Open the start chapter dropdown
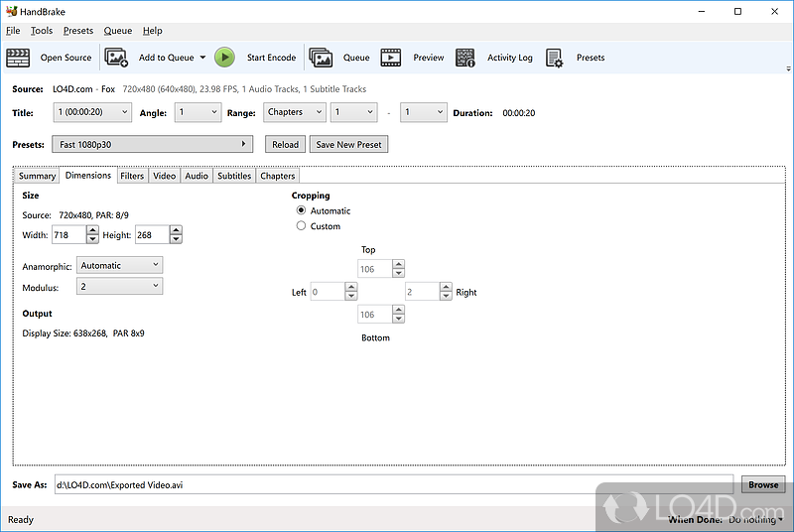Image resolution: width=794 pixels, height=532 pixels. [x=354, y=112]
